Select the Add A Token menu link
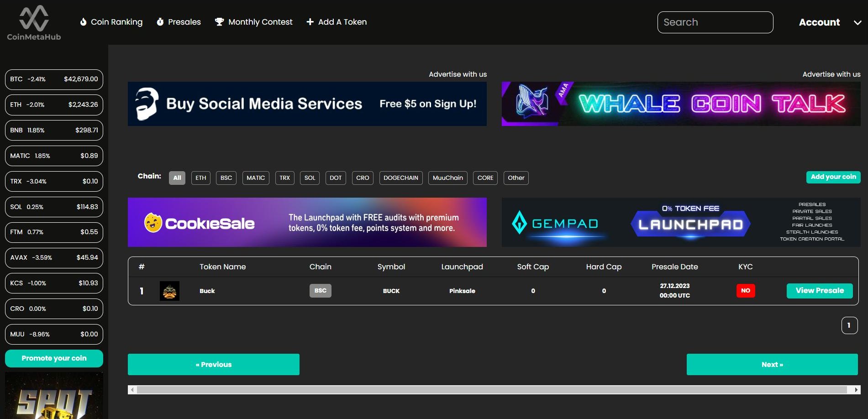Screen dimensions: 868x419 pos(342,22)
